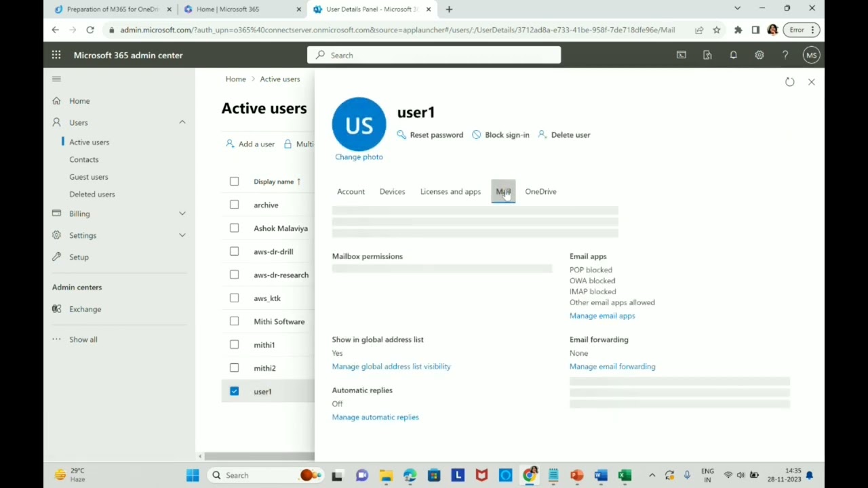
Task: Collapse the navigation hamburger menu
Action: [x=56, y=79]
